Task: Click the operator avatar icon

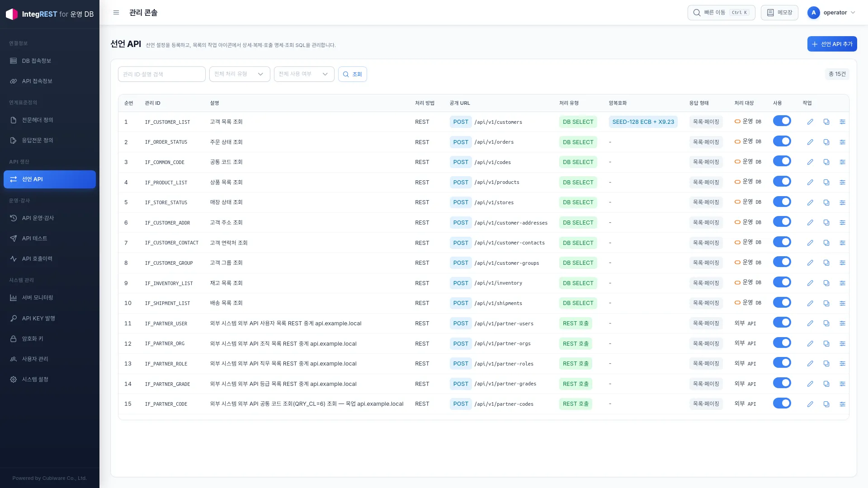Action: coord(813,13)
